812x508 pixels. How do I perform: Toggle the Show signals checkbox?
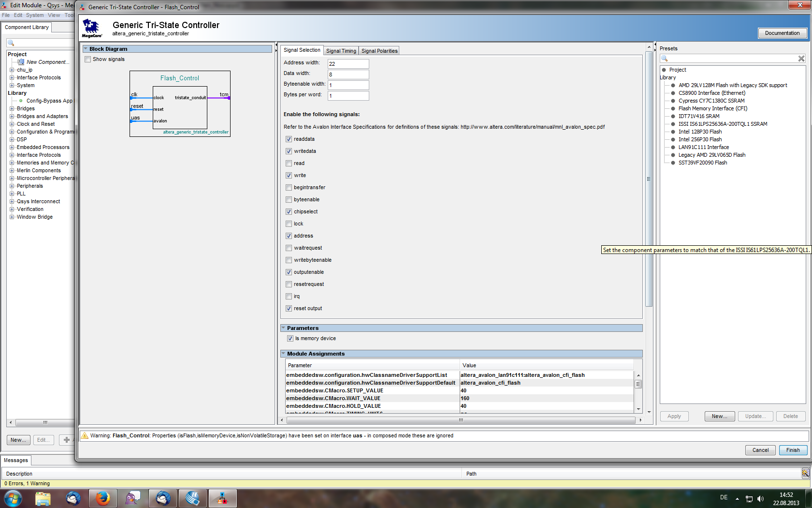[88, 59]
